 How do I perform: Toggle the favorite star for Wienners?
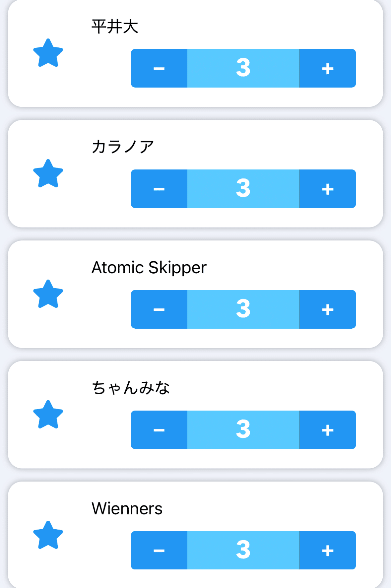(x=48, y=535)
